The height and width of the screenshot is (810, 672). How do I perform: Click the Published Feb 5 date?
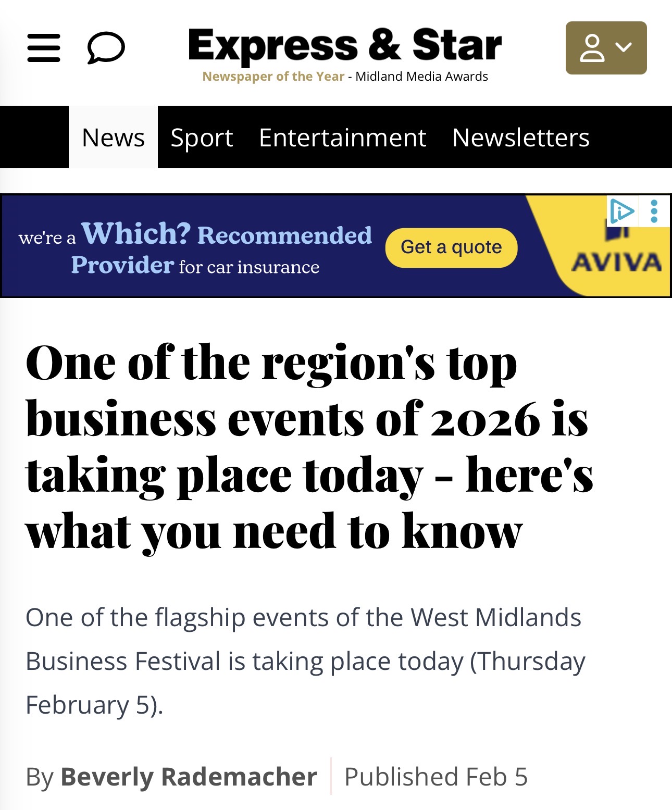click(x=436, y=777)
